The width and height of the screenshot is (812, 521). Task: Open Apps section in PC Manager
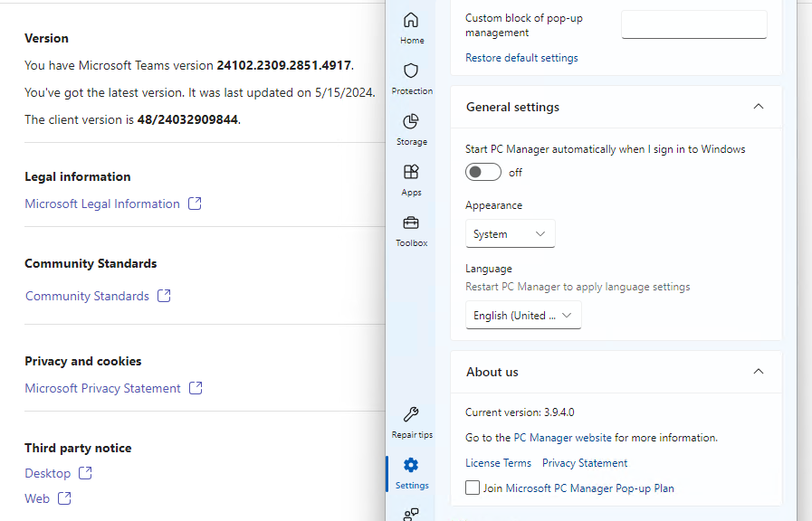[411, 180]
